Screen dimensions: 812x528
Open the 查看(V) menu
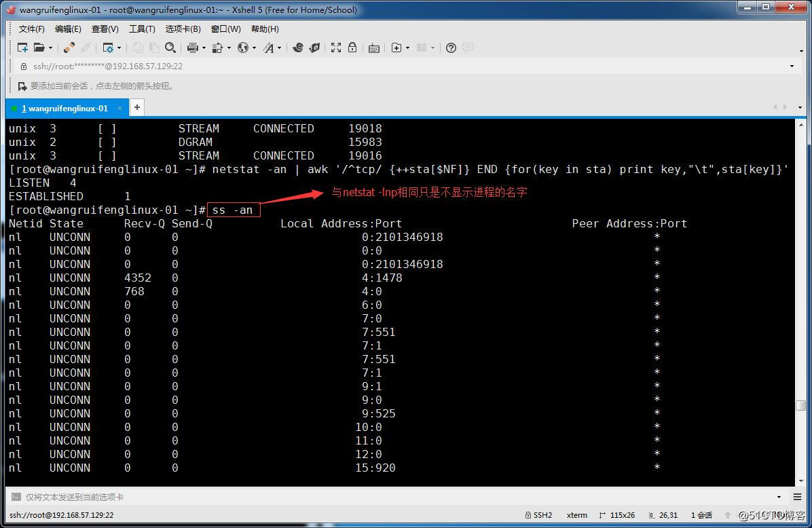click(105, 29)
